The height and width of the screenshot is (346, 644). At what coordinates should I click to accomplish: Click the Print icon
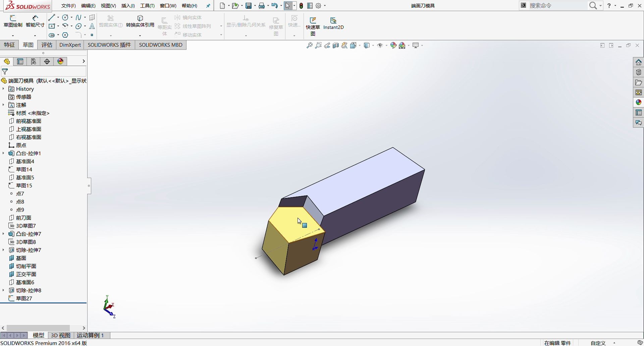coord(262,6)
